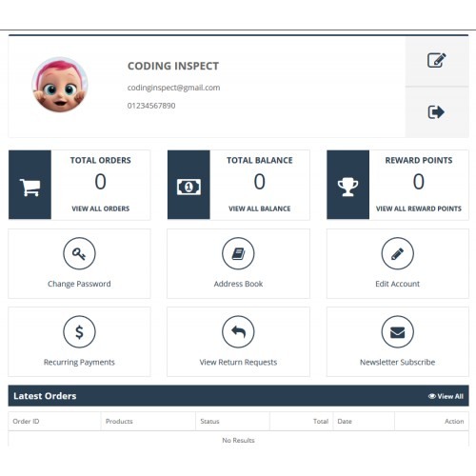Click the Reward Points value 0
Image resolution: width=476 pixels, height=476 pixels.
pos(419,182)
